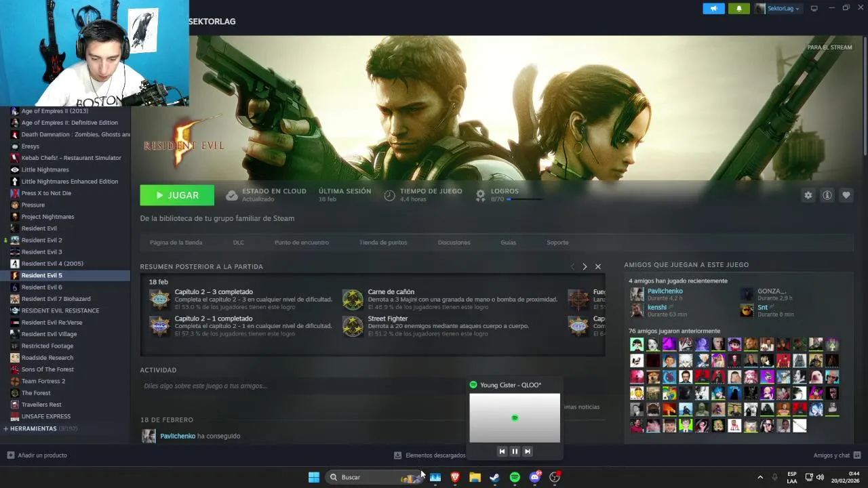Go to previous post-game summary page arrow
Screen dimensions: 868x488
pos(572,266)
